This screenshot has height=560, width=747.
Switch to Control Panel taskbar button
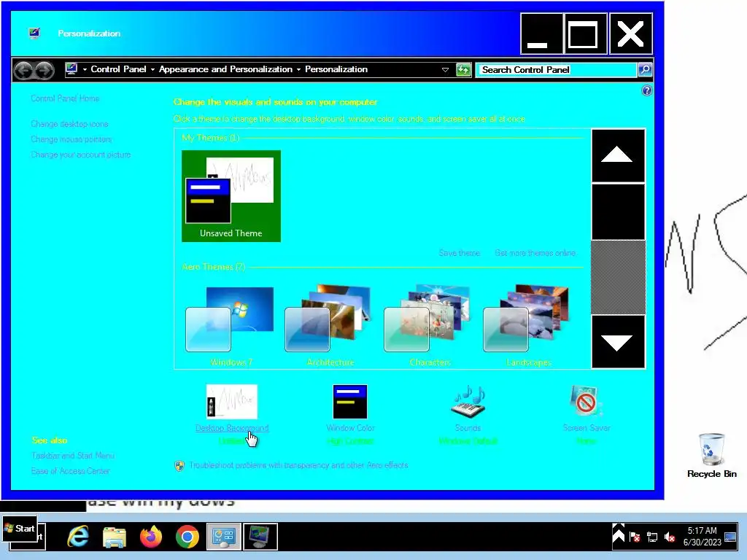223,537
